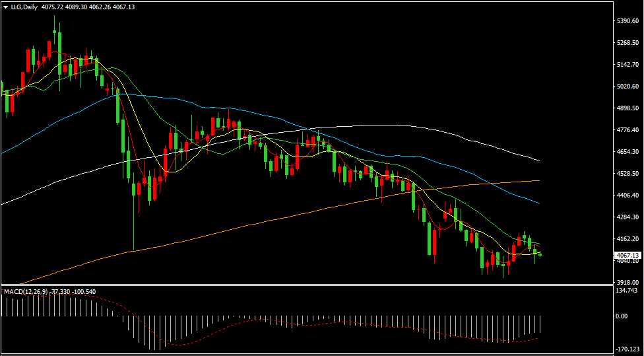Click the 4654.30 level on price axis
The height and width of the screenshot is (356, 644).
pyautogui.click(x=628, y=152)
